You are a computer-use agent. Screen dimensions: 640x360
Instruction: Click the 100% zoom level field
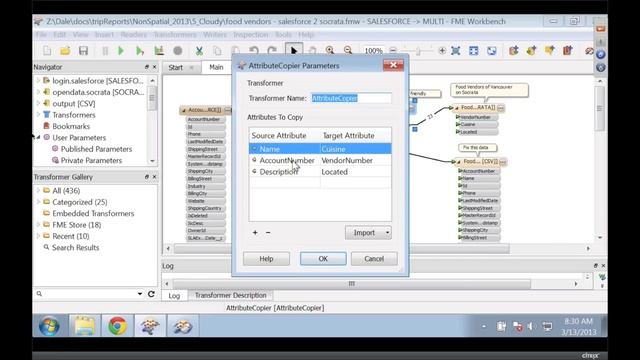pos(373,51)
